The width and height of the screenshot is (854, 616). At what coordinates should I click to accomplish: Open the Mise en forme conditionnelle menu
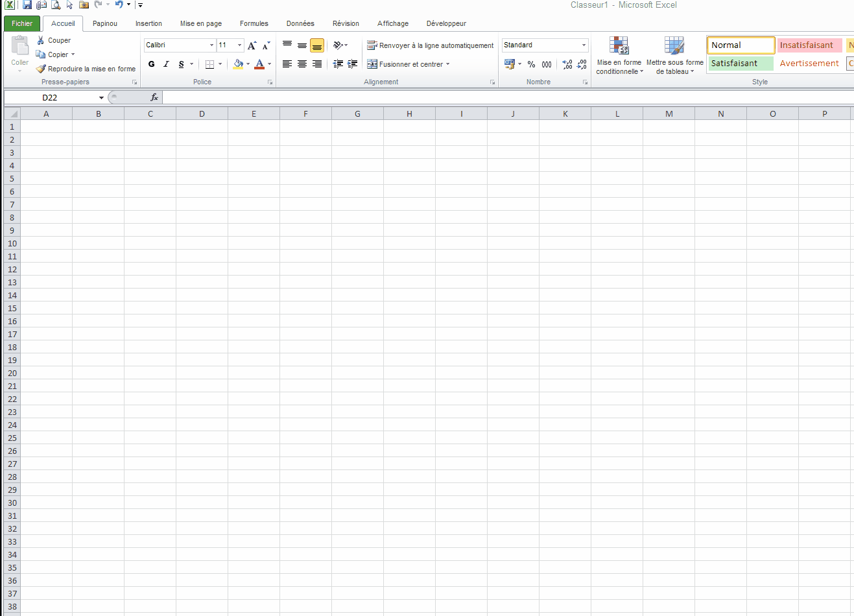[619, 56]
